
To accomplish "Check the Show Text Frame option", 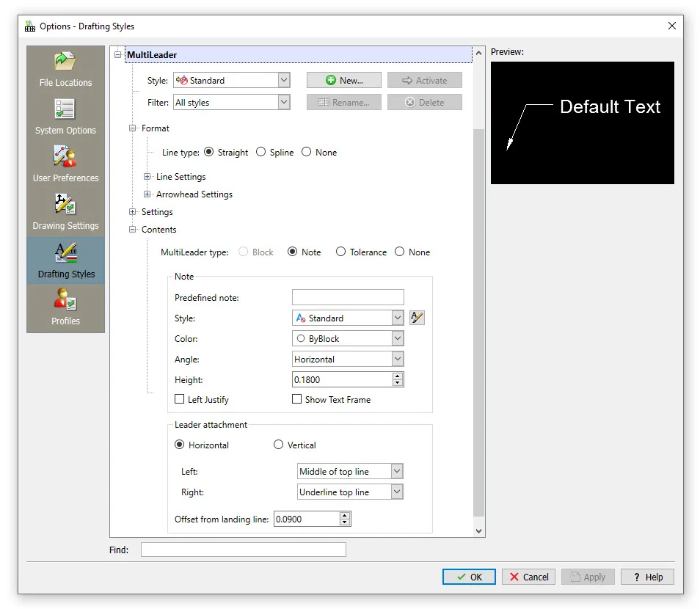I will click(297, 400).
